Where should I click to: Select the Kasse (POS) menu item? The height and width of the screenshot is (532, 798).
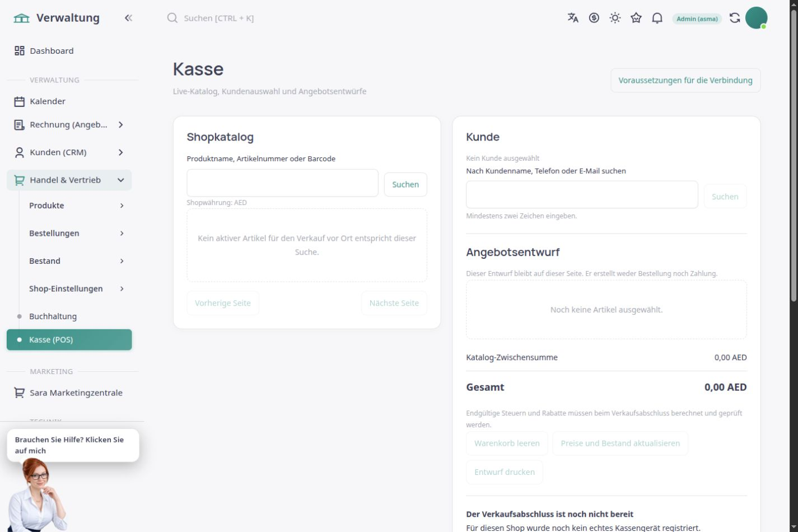[x=69, y=340]
